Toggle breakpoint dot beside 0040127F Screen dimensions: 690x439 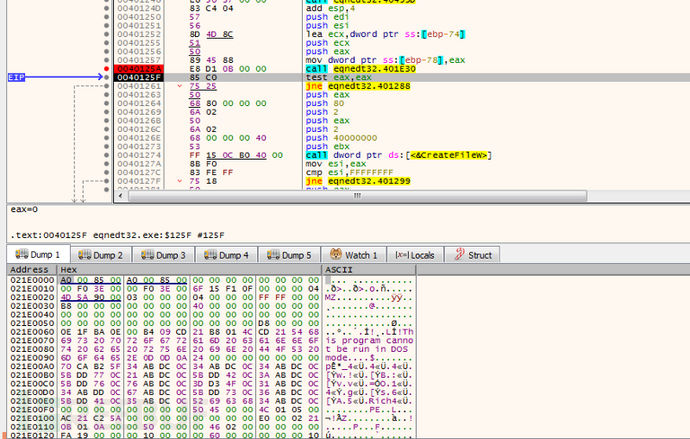click(x=106, y=181)
